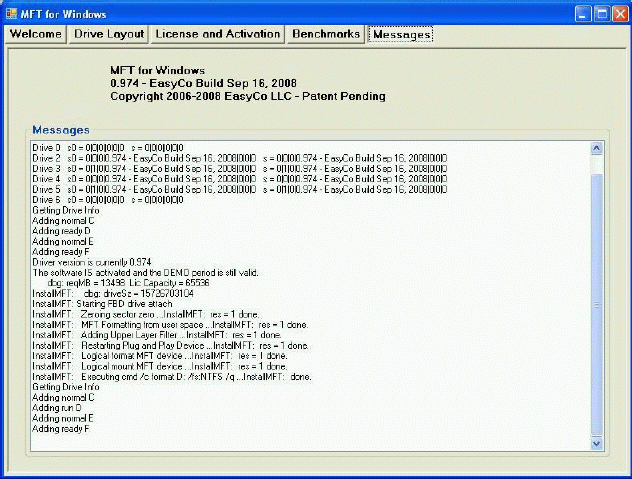Click the MFT for Windows title bar icon
This screenshot has width=632, height=479.
click(11, 14)
